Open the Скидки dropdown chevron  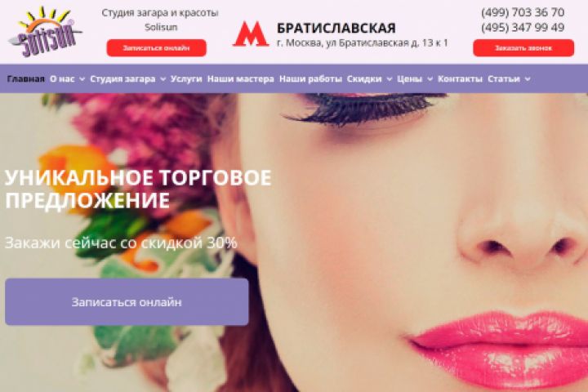390,79
